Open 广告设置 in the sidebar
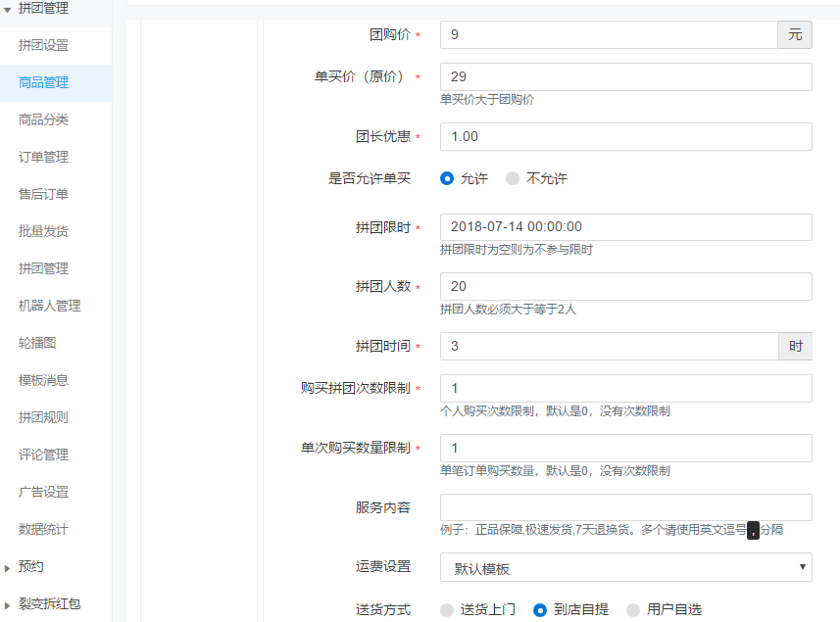Viewport: 840px width, 622px height. tap(43, 492)
